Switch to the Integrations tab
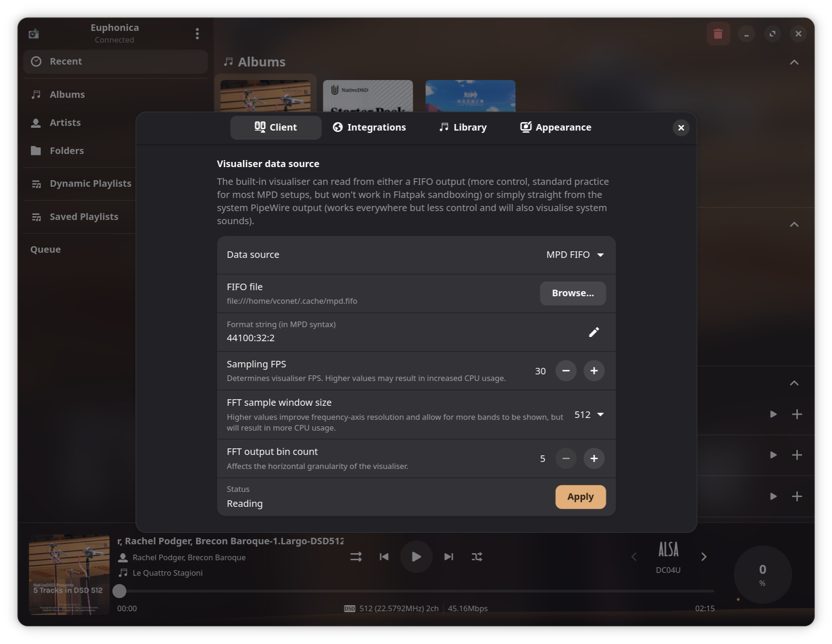The image size is (832, 644). [x=369, y=127]
